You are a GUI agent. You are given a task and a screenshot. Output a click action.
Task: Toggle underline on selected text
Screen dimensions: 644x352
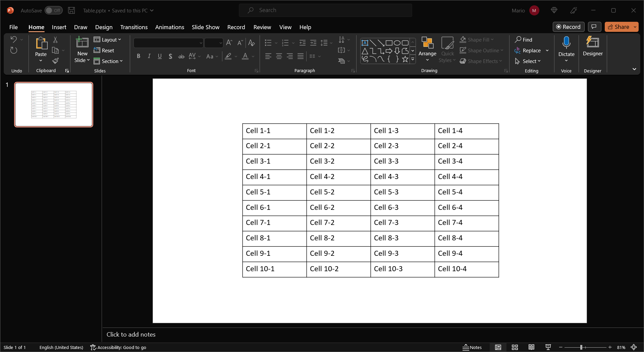(x=160, y=56)
